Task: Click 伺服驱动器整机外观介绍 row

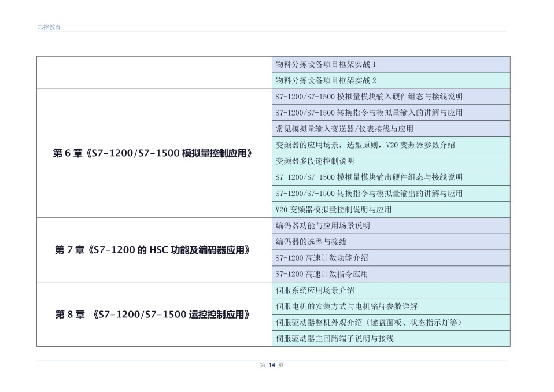Action: coord(391,323)
